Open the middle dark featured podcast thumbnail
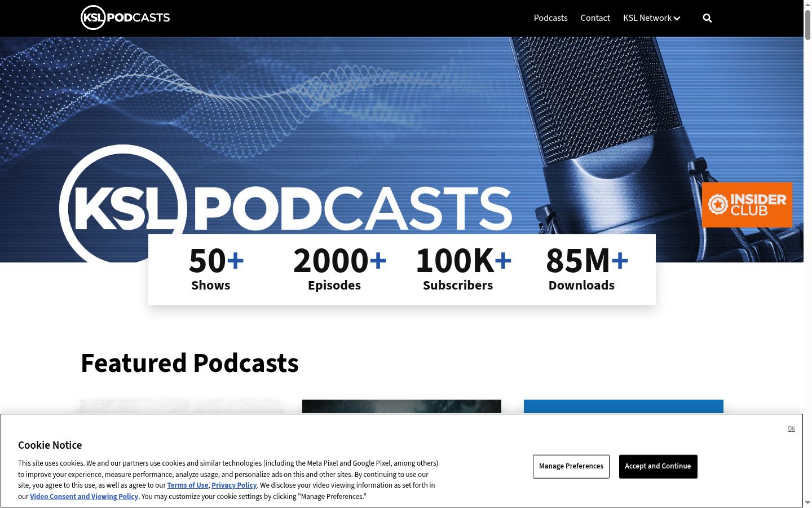The height and width of the screenshot is (508, 812). 401,406
